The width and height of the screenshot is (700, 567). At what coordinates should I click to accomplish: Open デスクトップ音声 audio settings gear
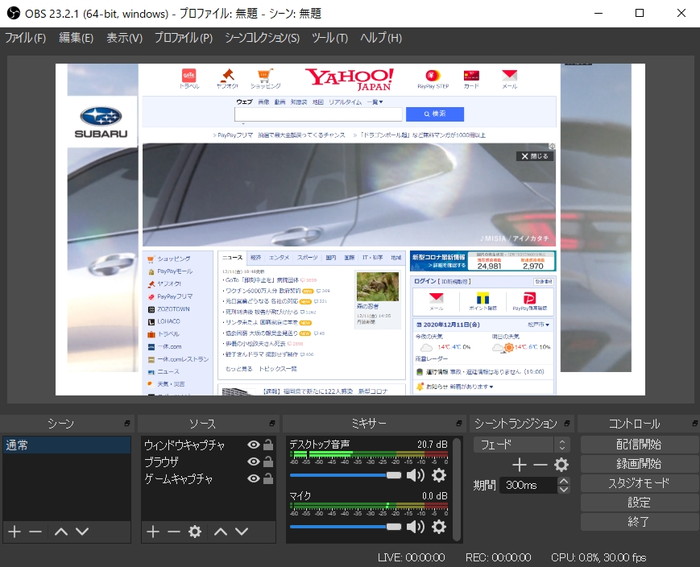(x=439, y=475)
